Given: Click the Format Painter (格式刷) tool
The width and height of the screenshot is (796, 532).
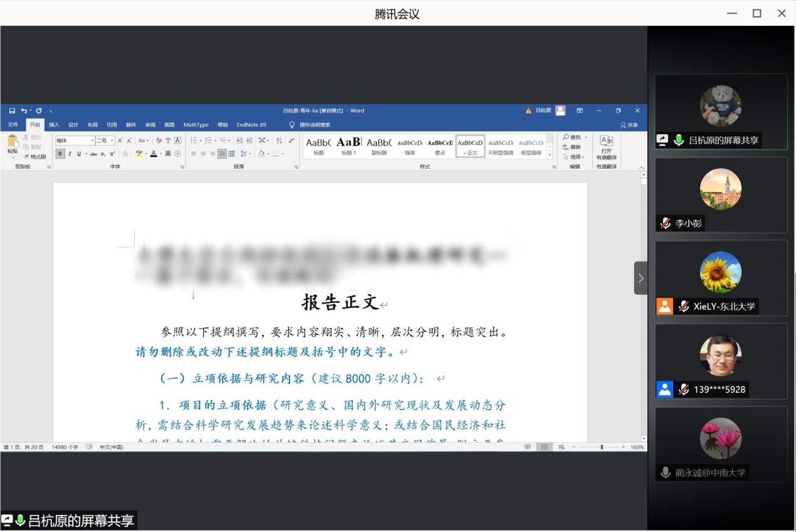Looking at the screenshot, I should tap(34, 156).
